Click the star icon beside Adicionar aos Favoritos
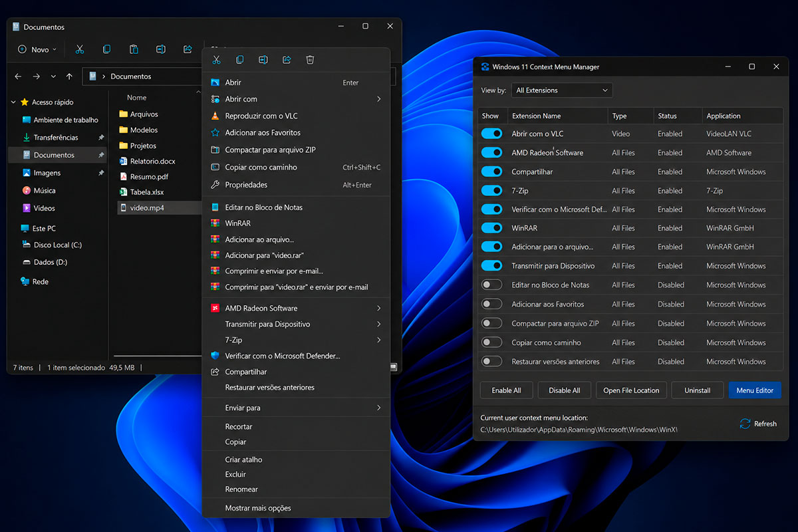Image resolution: width=798 pixels, height=532 pixels. click(215, 132)
